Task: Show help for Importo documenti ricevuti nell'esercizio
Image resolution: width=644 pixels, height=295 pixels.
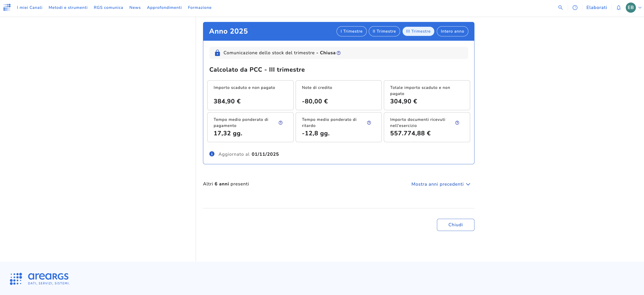Action: click(457, 123)
